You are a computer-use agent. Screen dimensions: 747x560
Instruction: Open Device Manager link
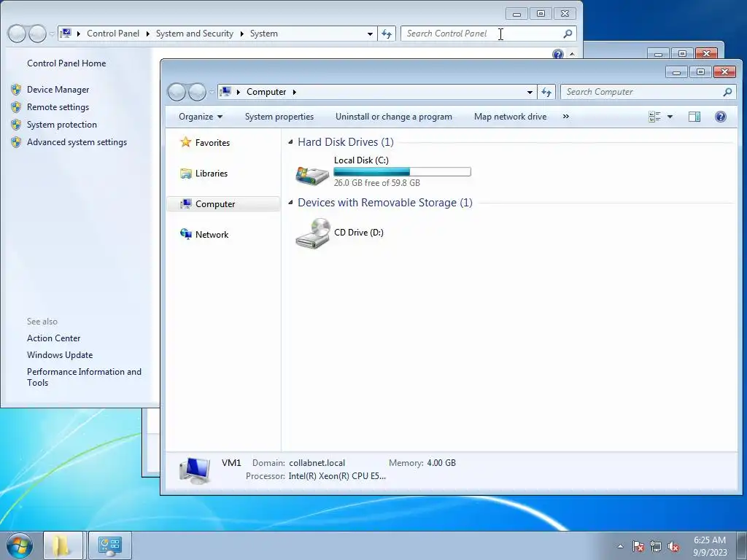[x=58, y=90]
